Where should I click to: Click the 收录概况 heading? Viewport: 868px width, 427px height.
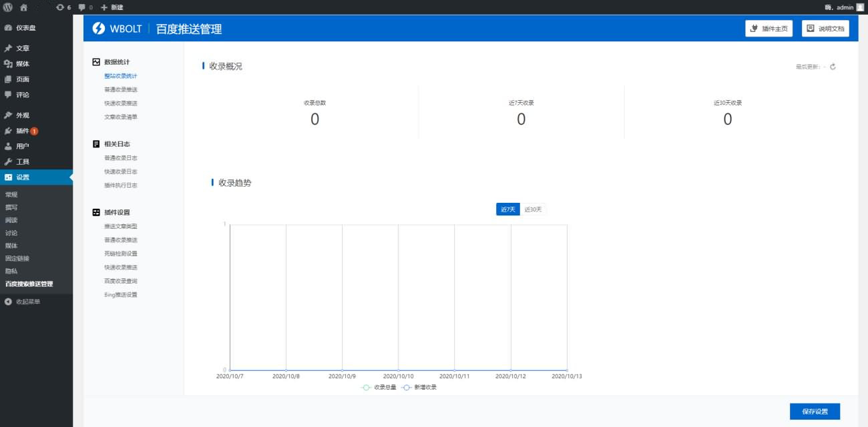226,66
